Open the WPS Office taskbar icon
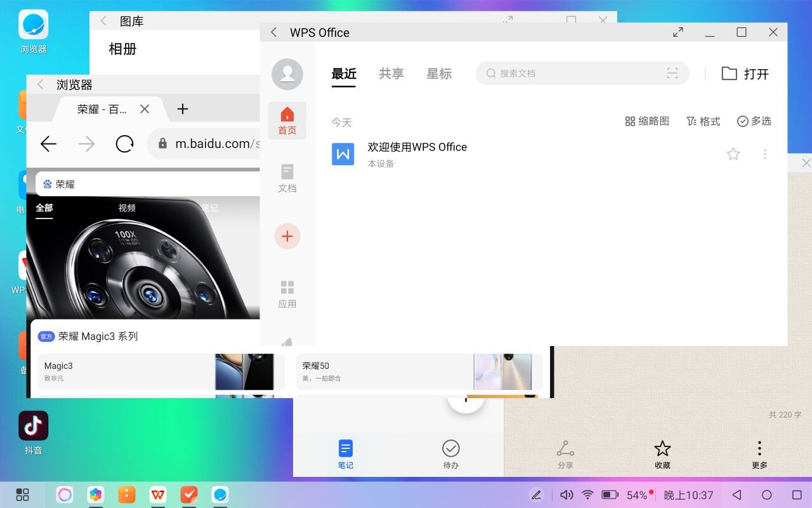Screen dimensions: 812x508 coord(158,495)
